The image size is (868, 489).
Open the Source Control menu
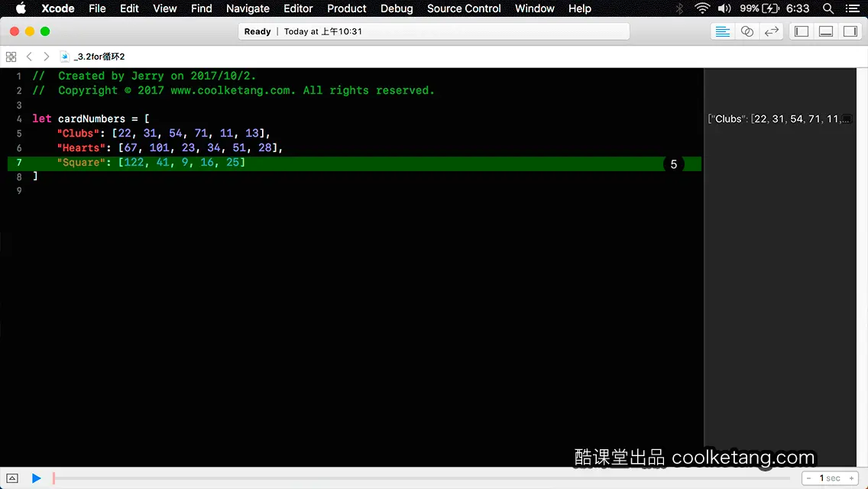[464, 8]
